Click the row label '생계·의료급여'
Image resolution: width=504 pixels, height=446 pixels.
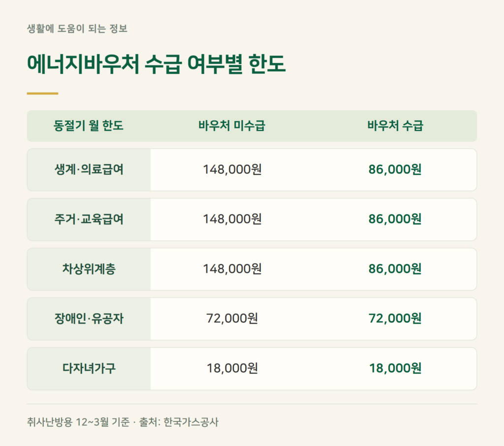pyautogui.click(x=89, y=169)
